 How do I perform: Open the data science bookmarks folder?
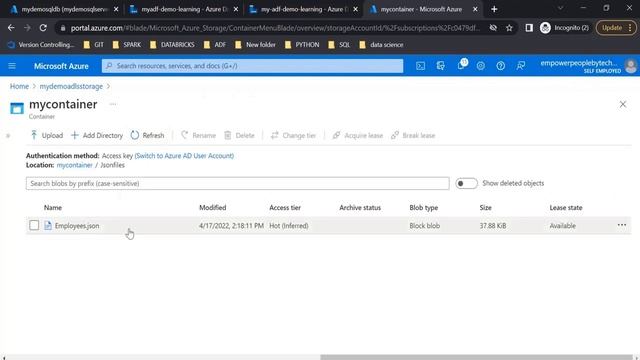click(x=381, y=45)
